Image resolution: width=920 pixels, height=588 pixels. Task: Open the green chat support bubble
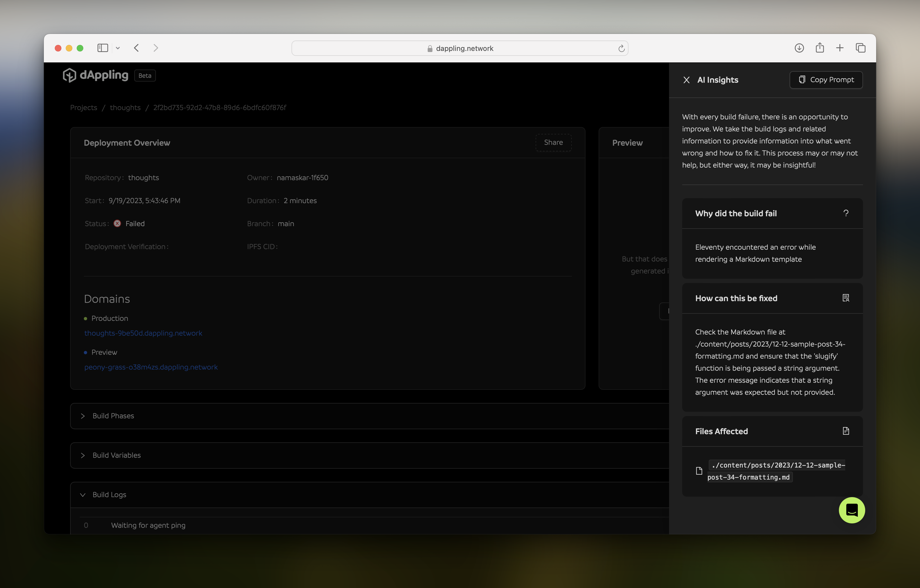coord(852,510)
